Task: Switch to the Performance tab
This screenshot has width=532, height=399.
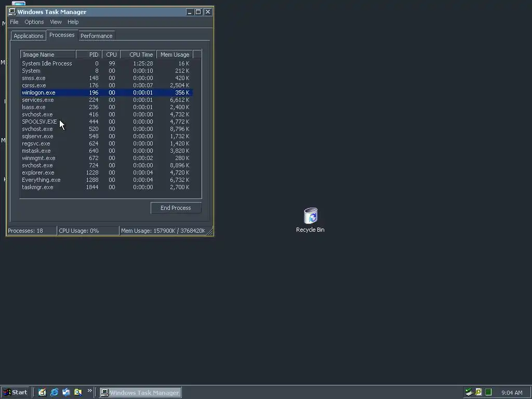Action: point(96,36)
